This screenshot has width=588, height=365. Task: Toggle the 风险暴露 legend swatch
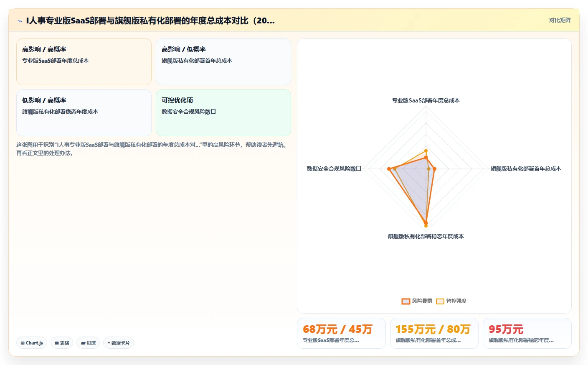click(x=406, y=301)
